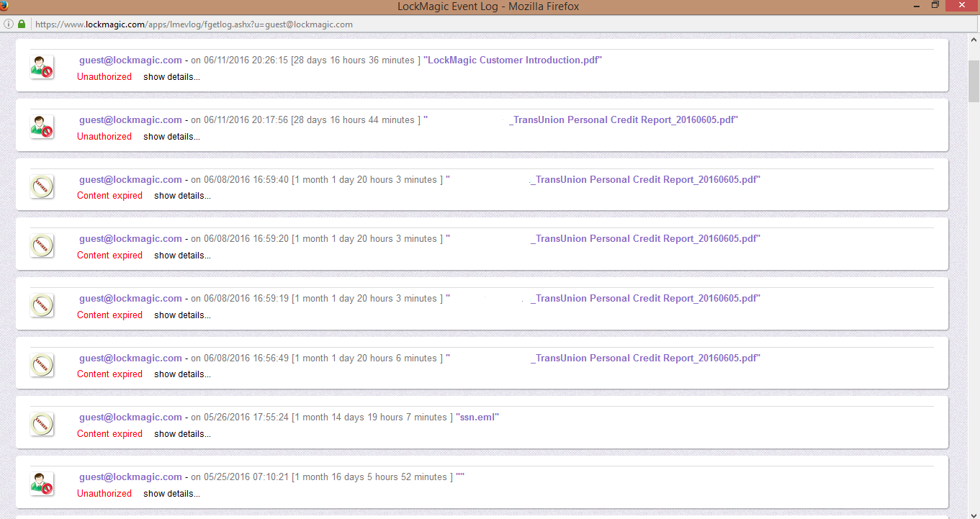
Task: Click the Firefox logo in the title bar
Action: (4, 6)
